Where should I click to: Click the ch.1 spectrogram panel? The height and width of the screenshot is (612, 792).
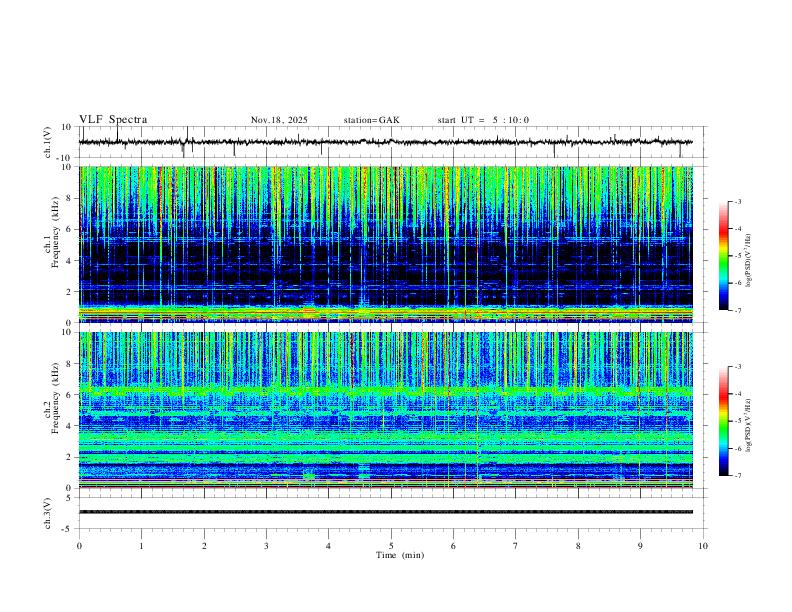coord(386,244)
